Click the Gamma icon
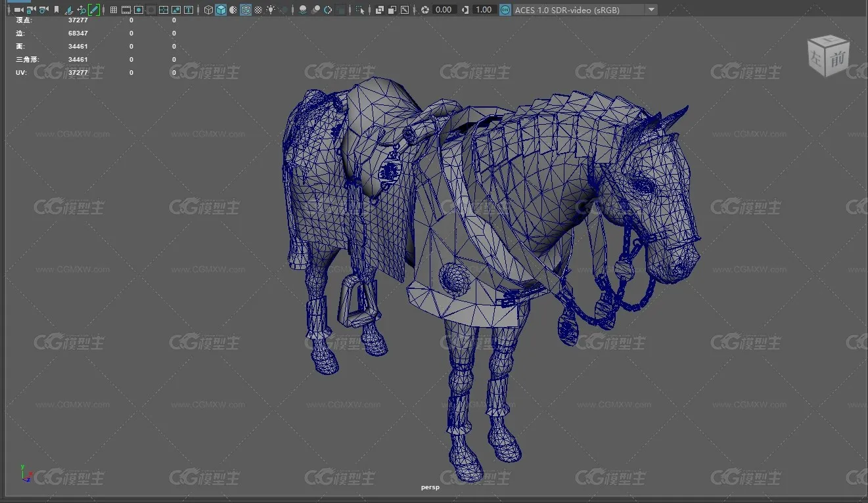This screenshot has width=868, height=503. click(465, 10)
